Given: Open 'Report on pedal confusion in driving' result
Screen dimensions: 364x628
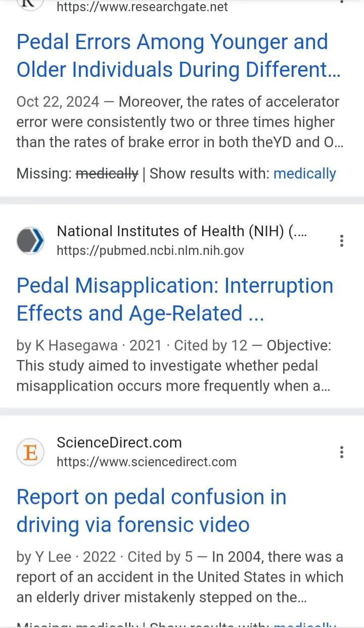Looking at the screenshot, I should 152,511.
